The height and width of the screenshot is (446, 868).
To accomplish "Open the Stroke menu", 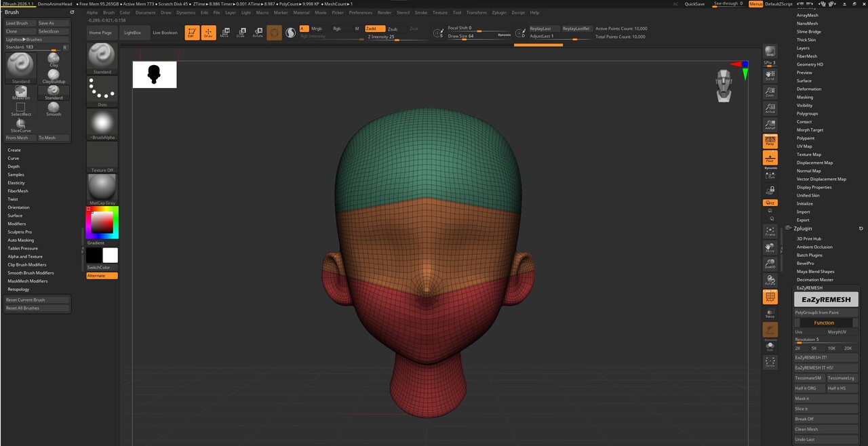I will pos(421,12).
